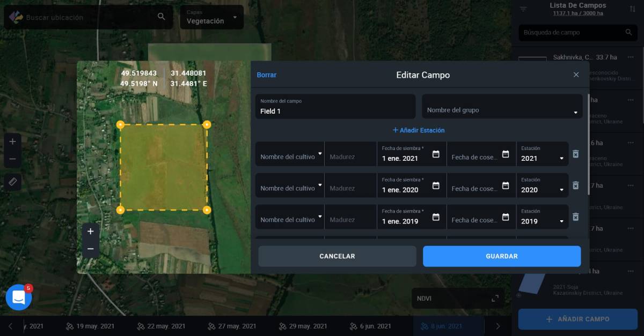Edit the Field 1 name input

(x=335, y=111)
